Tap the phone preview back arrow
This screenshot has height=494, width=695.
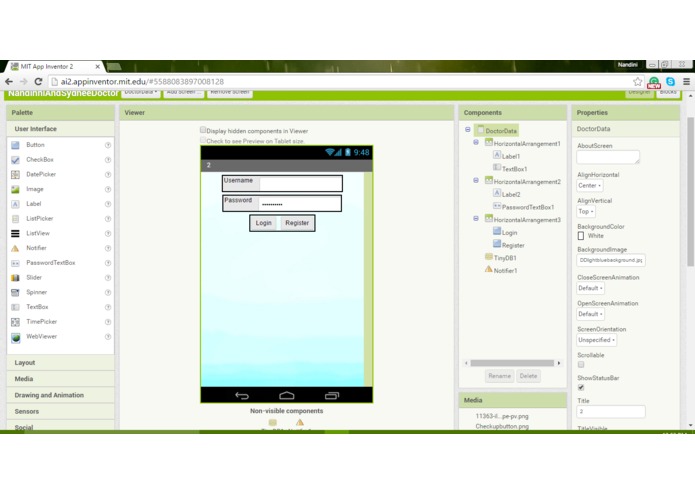[242, 396]
